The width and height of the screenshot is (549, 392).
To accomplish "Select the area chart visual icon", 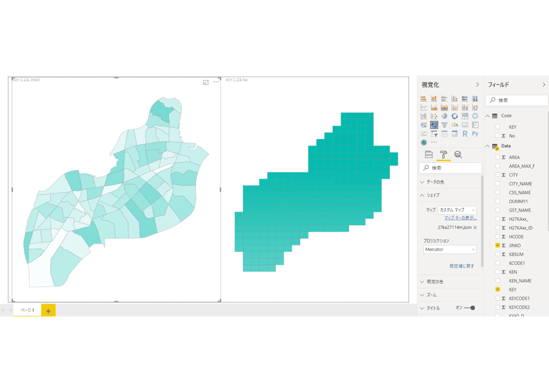I will pos(434,107).
